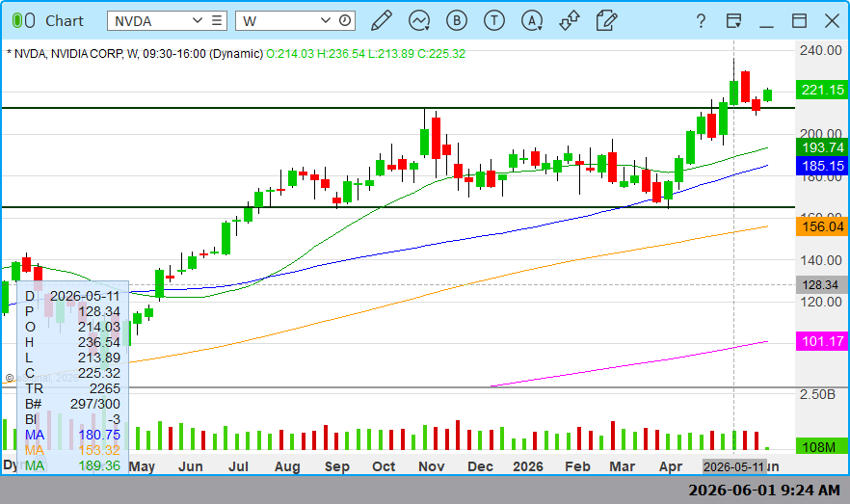Close the chart window
This screenshot has height=504, width=850.
[x=832, y=20]
